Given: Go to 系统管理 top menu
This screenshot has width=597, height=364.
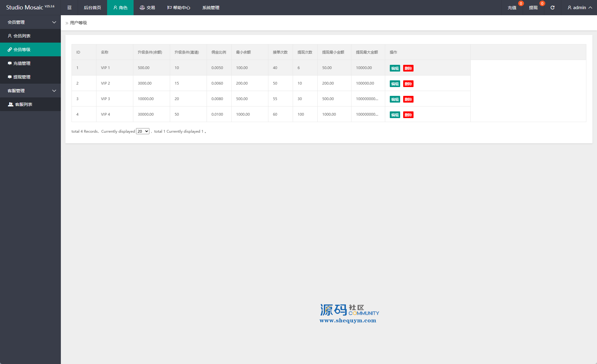Looking at the screenshot, I should tap(211, 8).
